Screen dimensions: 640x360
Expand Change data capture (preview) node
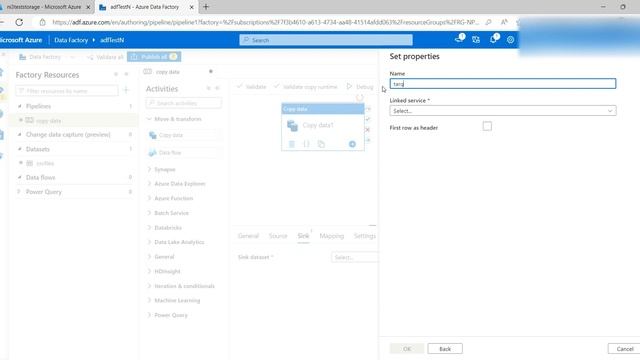point(19,134)
